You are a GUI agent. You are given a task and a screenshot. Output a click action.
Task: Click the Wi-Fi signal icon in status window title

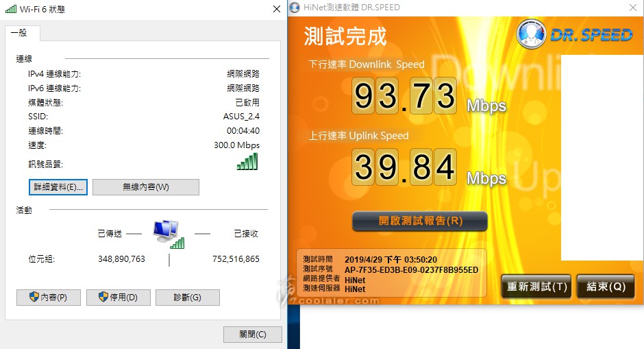11,9
